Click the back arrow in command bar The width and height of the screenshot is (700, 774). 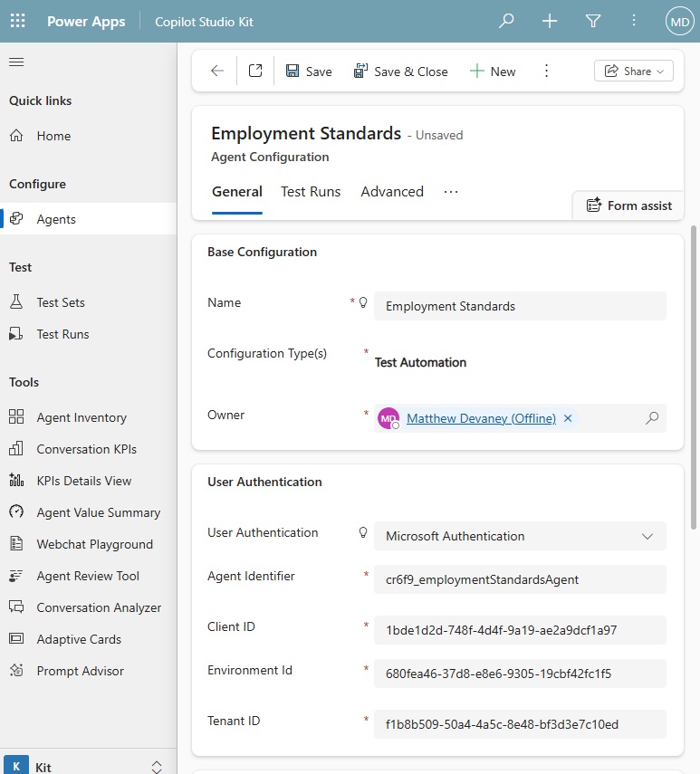click(217, 72)
